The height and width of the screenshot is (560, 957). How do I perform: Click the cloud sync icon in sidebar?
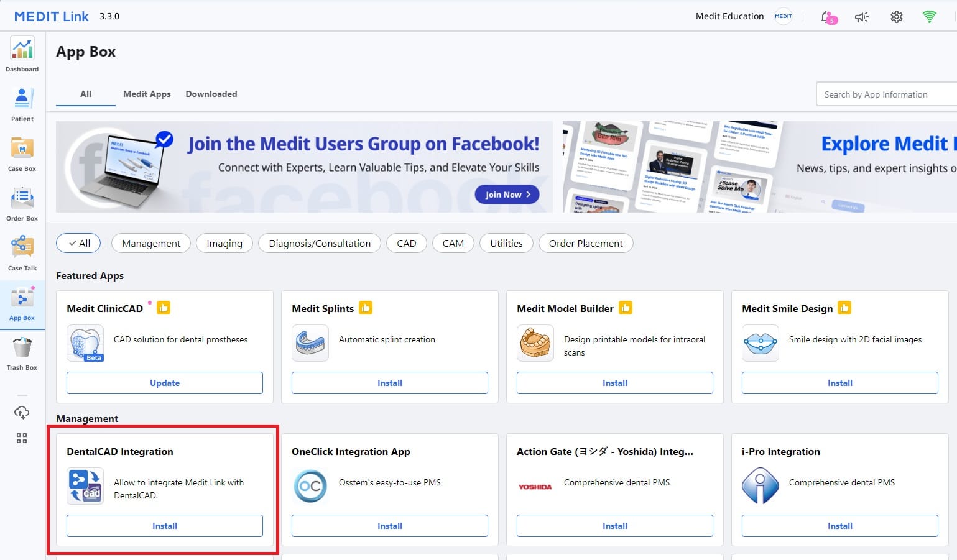(x=22, y=412)
